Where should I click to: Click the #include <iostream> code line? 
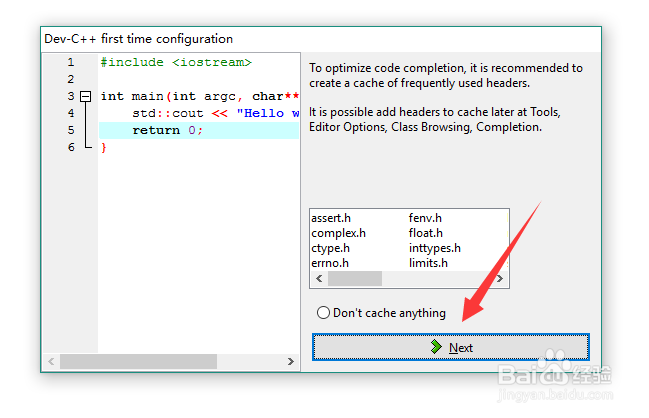pos(176,62)
